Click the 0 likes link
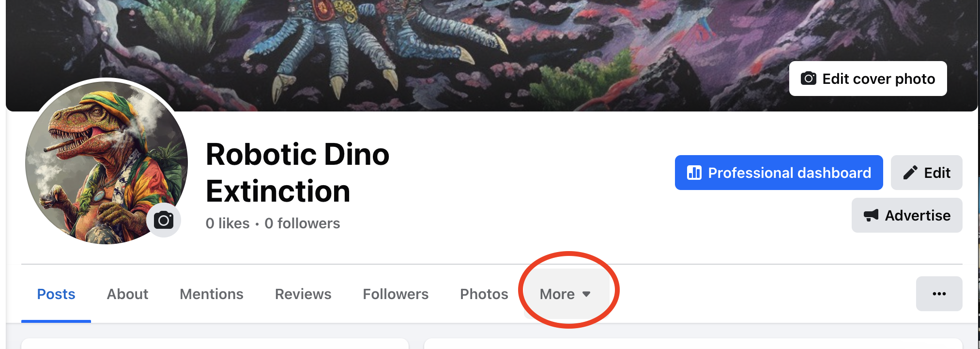Screen dimensions: 980x349 tap(228, 223)
